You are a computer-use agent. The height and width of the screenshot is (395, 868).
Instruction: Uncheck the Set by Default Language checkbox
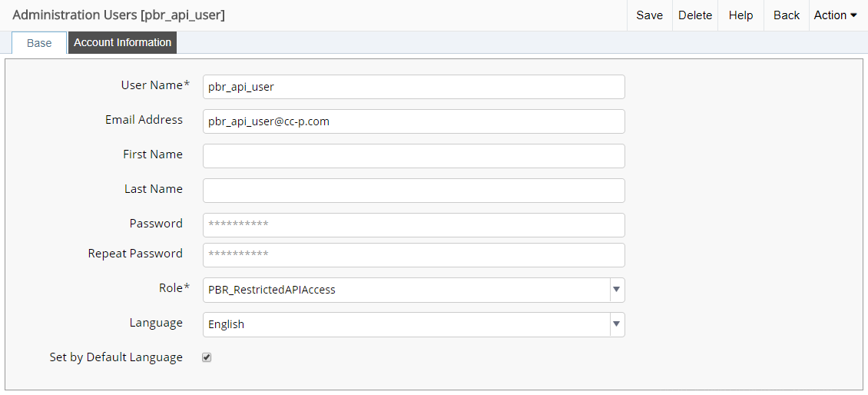click(x=207, y=357)
